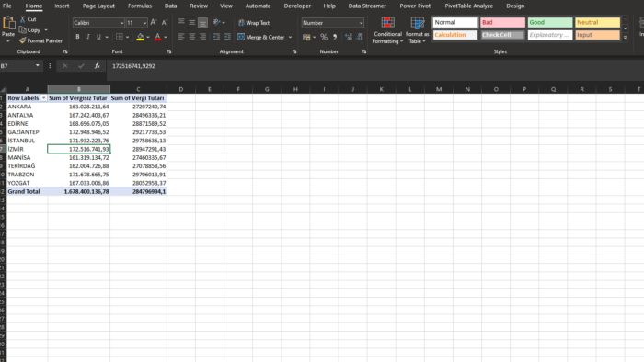
Task: Apply the Calculation cell style
Action: (x=455, y=35)
